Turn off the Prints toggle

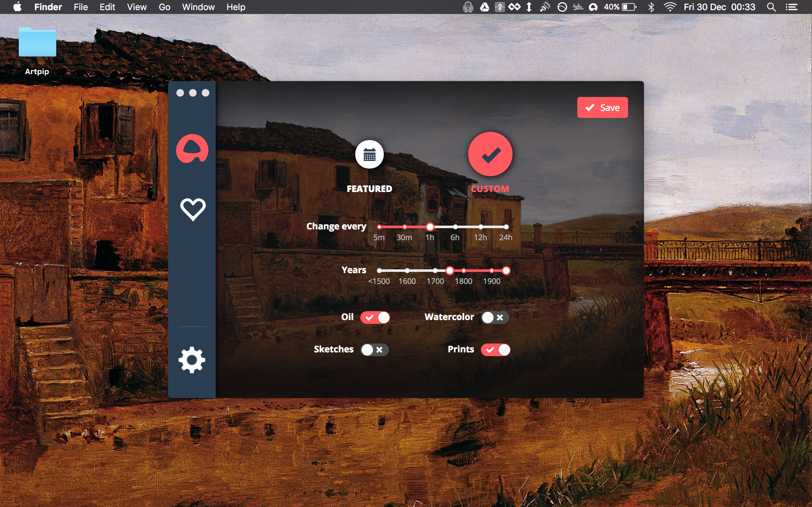click(495, 350)
